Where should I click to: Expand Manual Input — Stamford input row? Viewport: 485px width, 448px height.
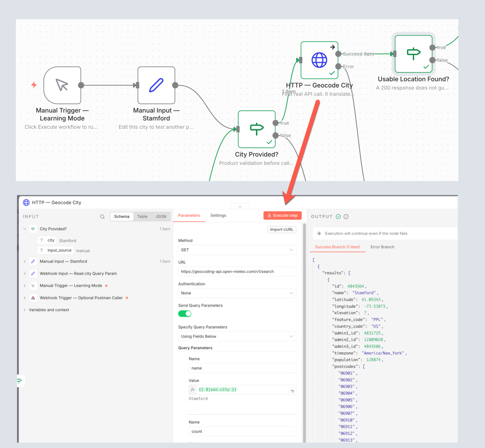[25, 261]
